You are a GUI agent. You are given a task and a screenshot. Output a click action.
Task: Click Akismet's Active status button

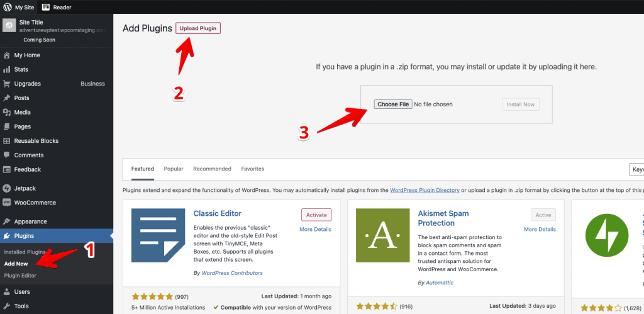tap(543, 215)
